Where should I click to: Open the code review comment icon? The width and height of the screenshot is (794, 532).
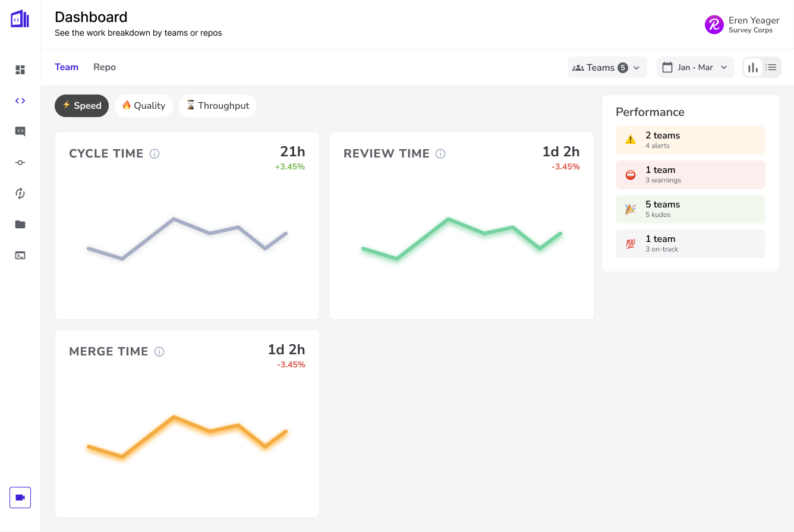[20, 132]
